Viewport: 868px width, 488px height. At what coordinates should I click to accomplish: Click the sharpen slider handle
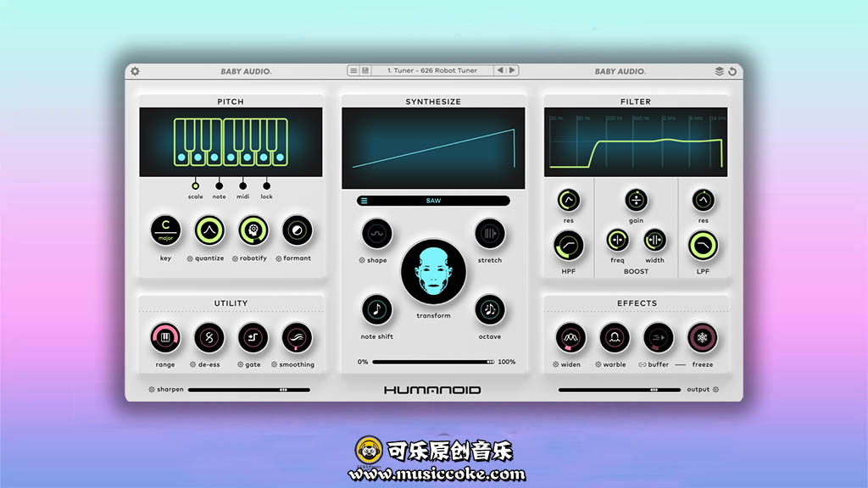(283, 390)
